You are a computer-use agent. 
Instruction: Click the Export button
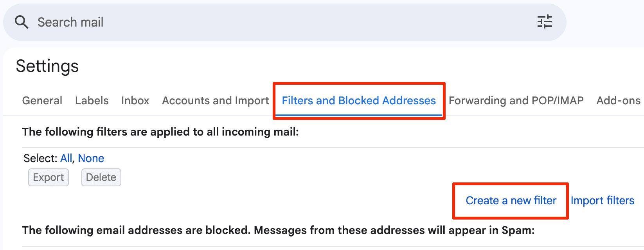point(48,177)
